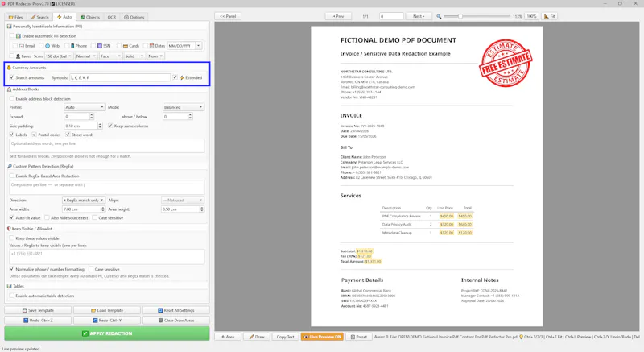Uncheck the Search amounts checkbox
Viewport: 644px width, 352px height.
12,77
